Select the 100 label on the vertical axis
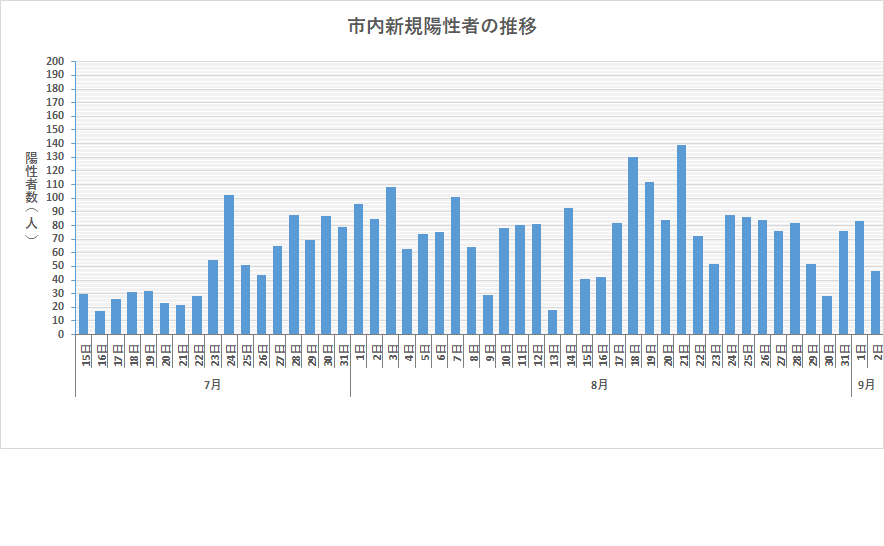 tap(55, 197)
